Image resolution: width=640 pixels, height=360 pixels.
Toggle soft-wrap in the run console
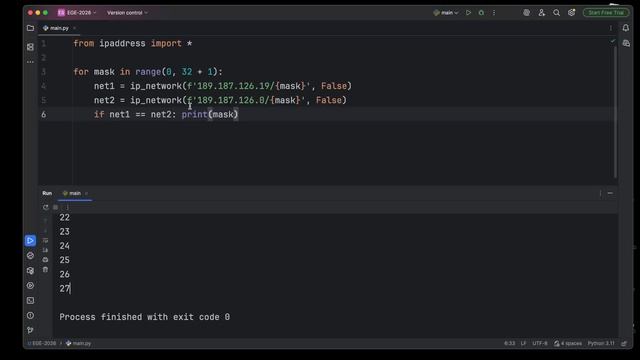(x=45, y=240)
